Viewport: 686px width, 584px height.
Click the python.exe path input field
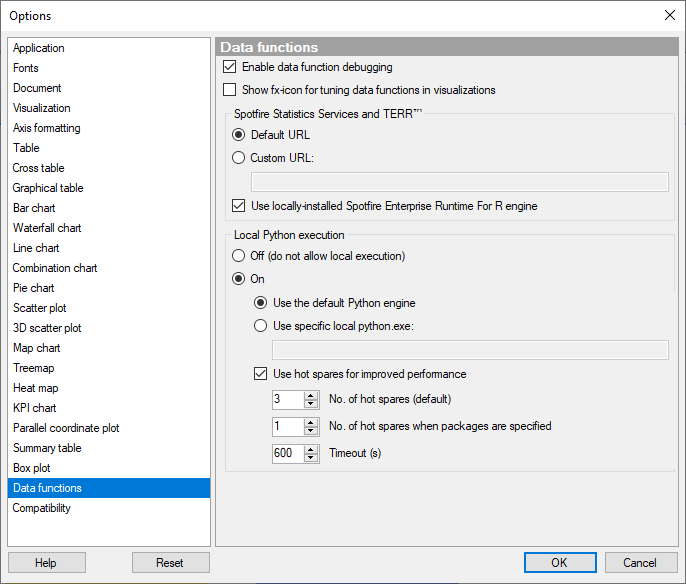(470, 350)
